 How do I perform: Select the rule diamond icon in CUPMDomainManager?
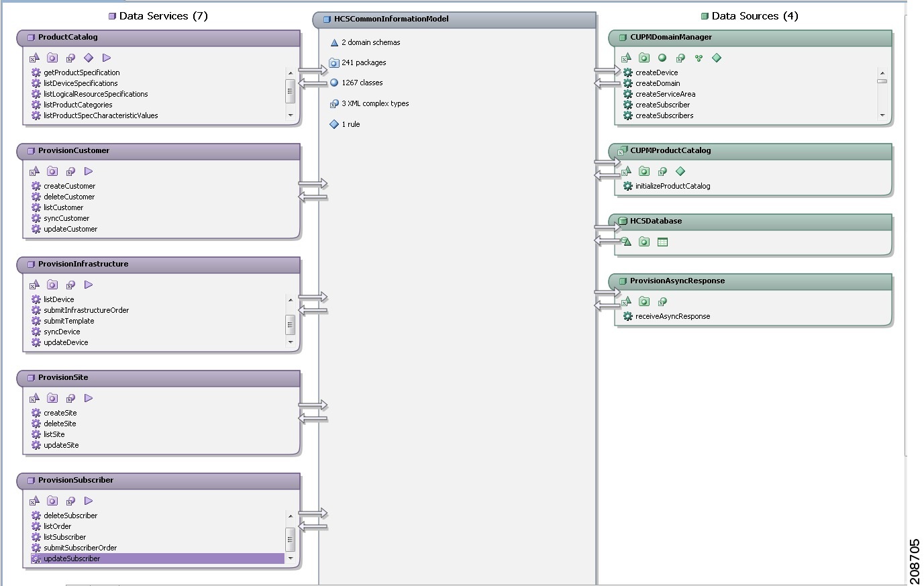[x=716, y=58]
